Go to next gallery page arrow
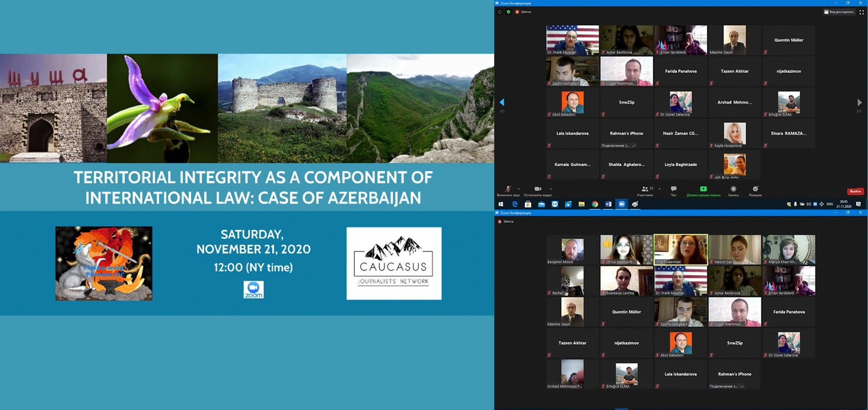868x410 pixels. tap(859, 102)
